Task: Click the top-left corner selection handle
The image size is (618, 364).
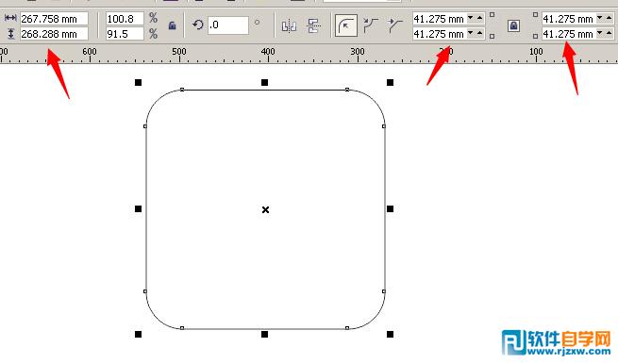Action: [x=138, y=82]
